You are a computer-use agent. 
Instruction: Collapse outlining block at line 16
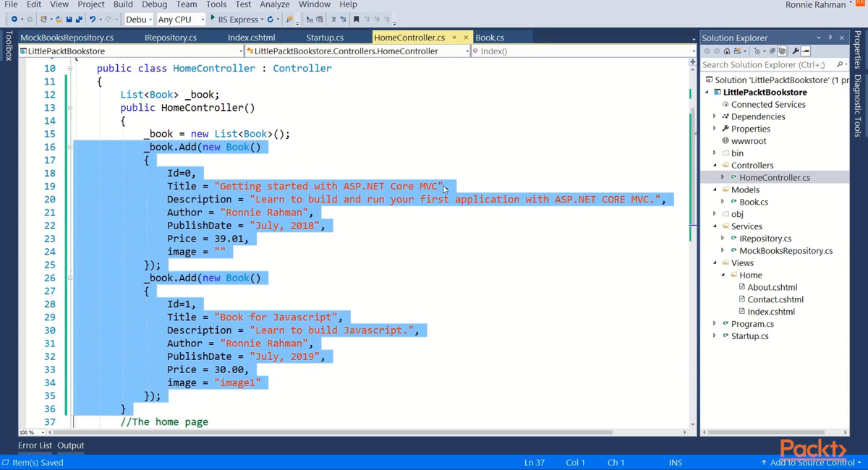[70, 147]
